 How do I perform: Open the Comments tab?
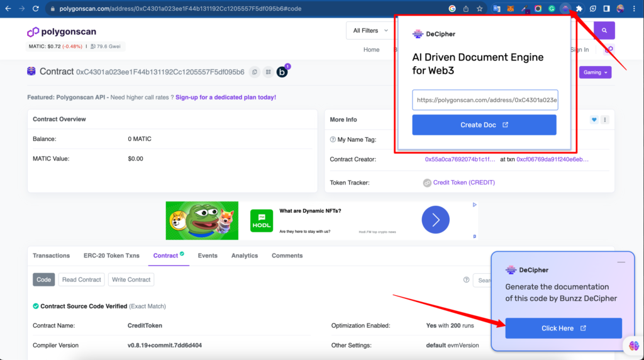click(287, 256)
